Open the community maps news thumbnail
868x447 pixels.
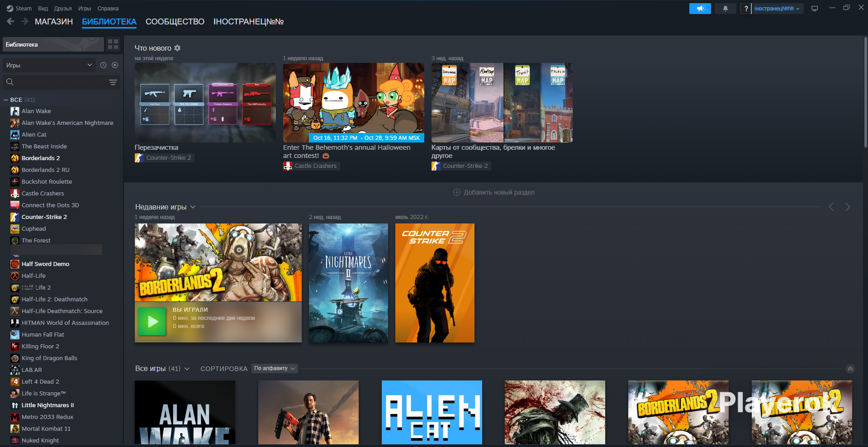[x=502, y=103]
